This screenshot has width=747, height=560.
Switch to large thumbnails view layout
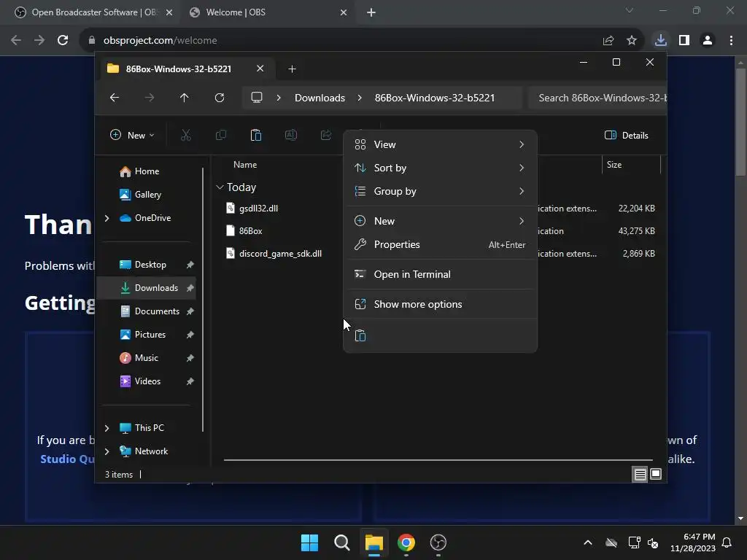point(656,474)
